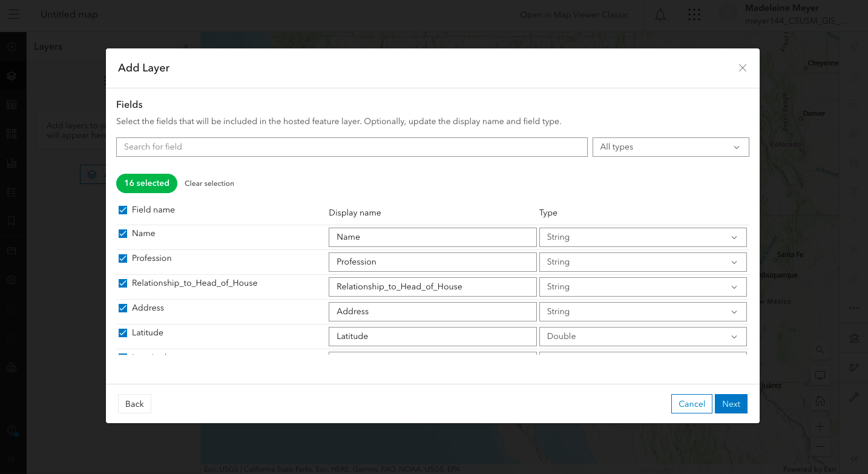Open the three-dots more options in right toolbar
This screenshot has height=474, width=868.
tap(854, 308)
